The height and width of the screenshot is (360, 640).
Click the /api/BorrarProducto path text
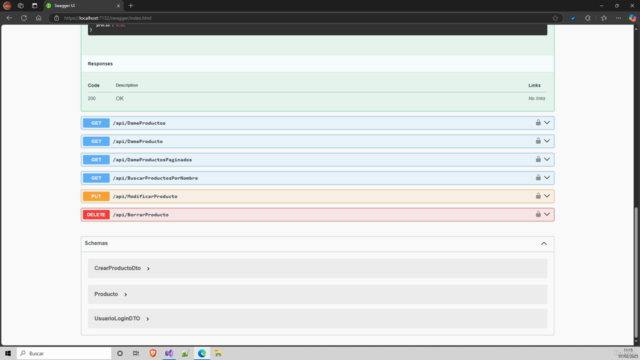[x=140, y=215]
